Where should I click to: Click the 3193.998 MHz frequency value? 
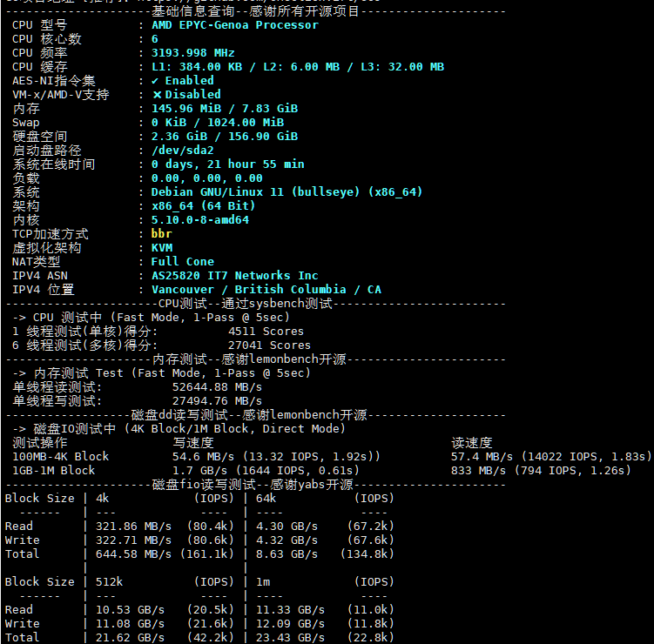point(192,52)
